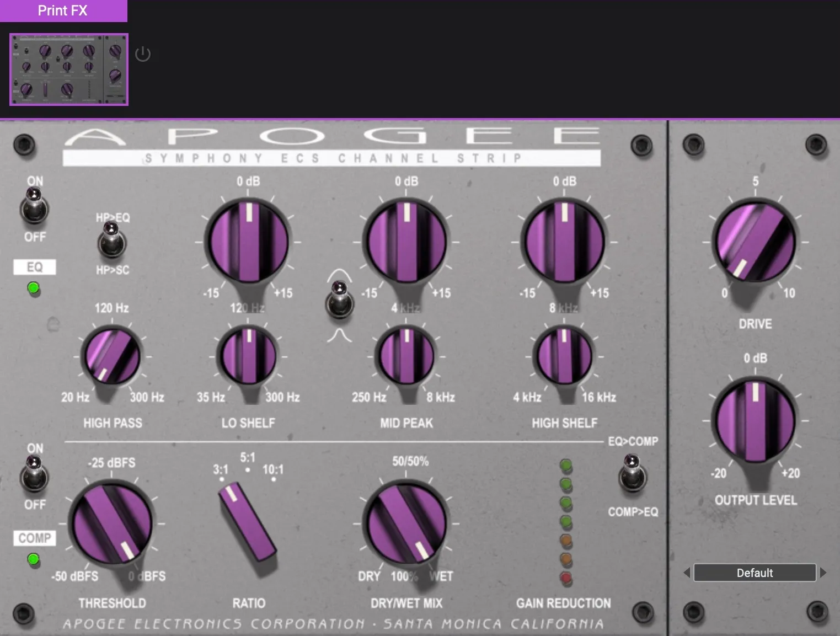This screenshot has width=840, height=636.
Task: Click the wide bandwidth curve symbol
Action: click(339, 275)
